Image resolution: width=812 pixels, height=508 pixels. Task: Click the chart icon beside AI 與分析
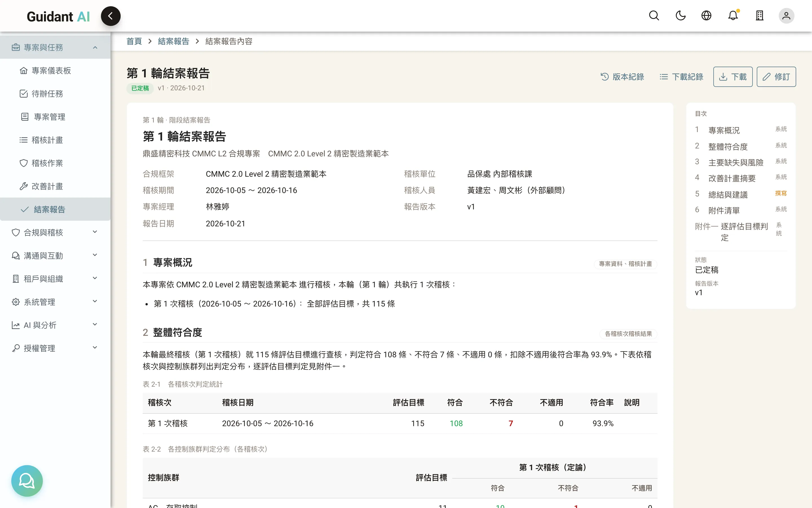16,325
